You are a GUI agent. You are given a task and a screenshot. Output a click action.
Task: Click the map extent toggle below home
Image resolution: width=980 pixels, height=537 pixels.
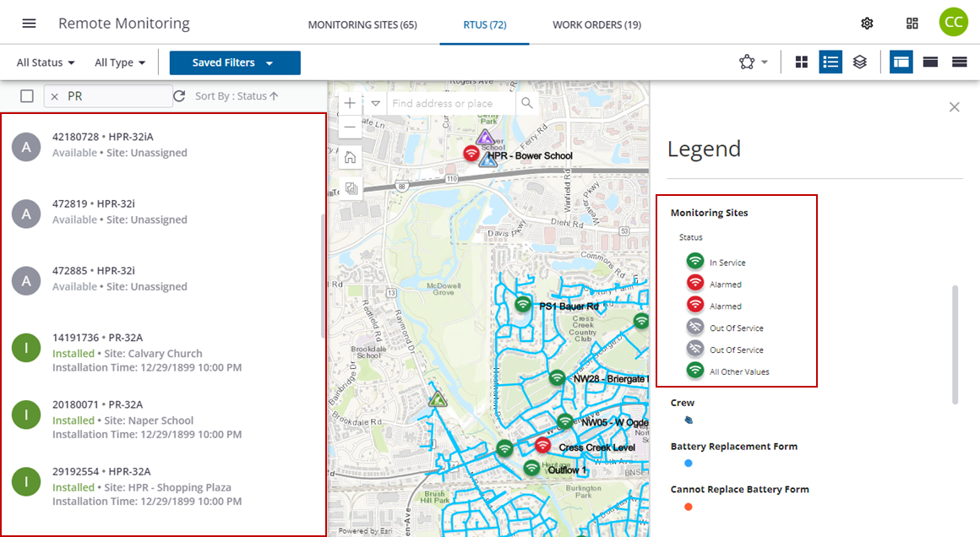351,188
